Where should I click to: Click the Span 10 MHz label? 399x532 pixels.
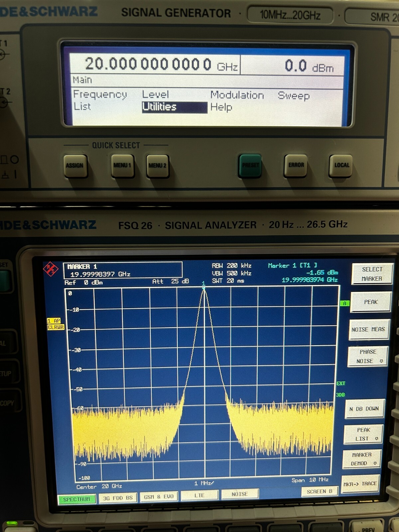[x=310, y=480]
